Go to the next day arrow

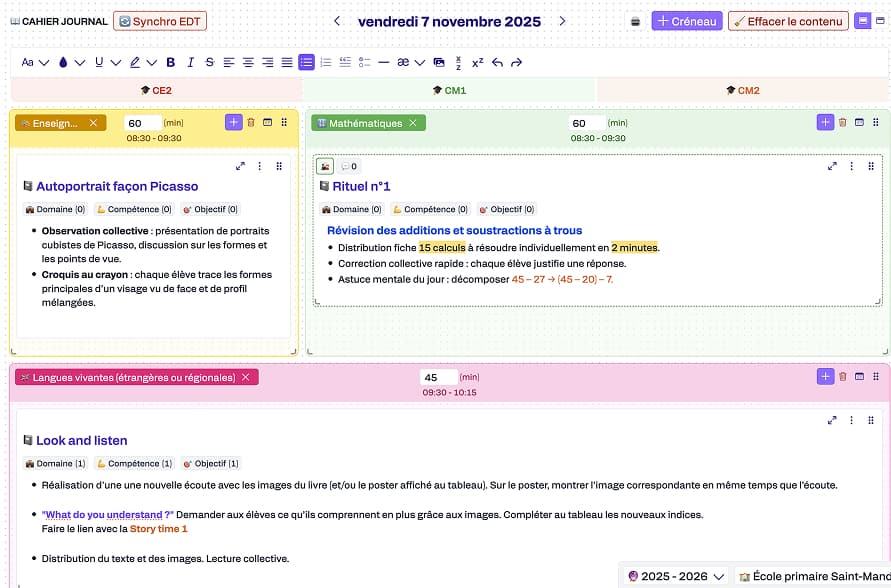[x=562, y=21]
